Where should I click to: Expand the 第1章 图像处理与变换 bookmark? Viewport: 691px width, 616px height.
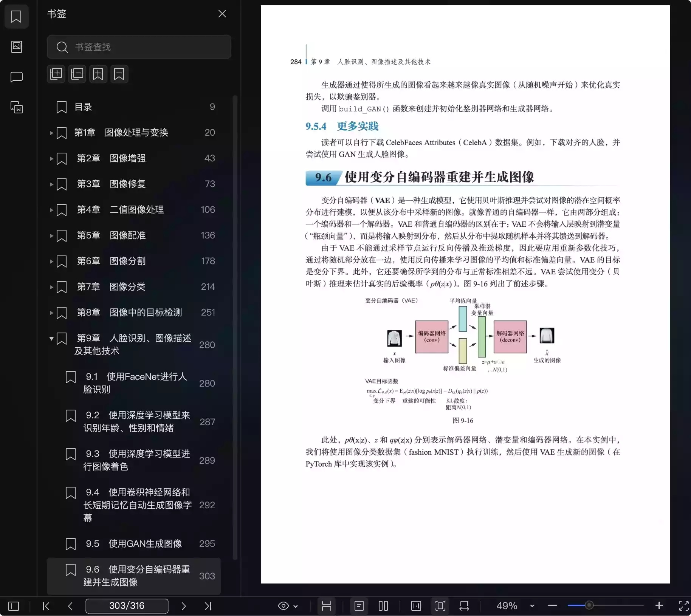point(51,133)
